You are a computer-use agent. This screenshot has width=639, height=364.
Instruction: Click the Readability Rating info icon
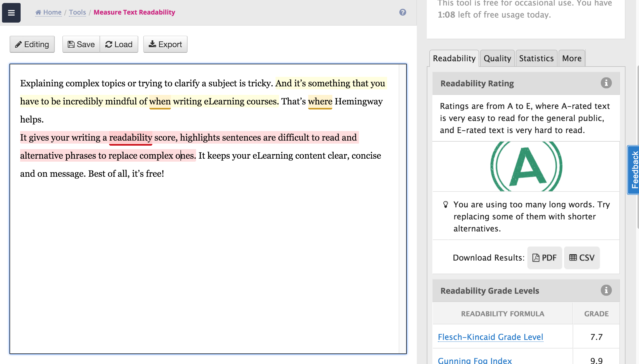coord(606,83)
